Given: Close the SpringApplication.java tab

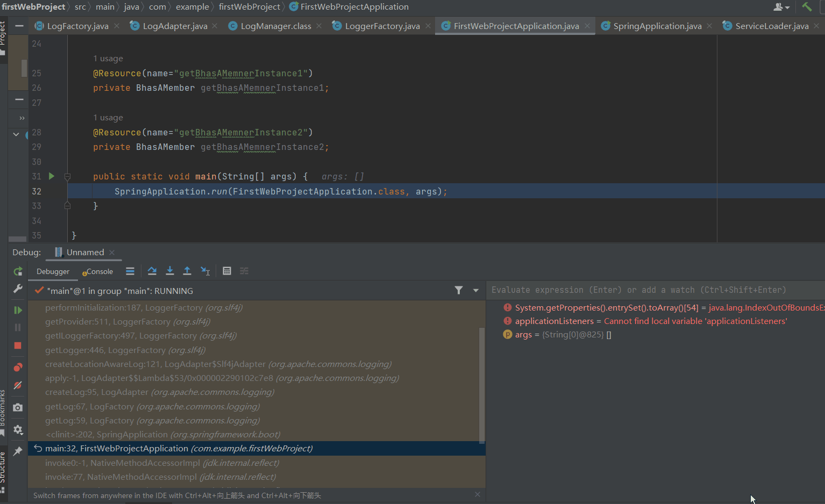Looking at the screenshot, I should (x=709, y=26).
